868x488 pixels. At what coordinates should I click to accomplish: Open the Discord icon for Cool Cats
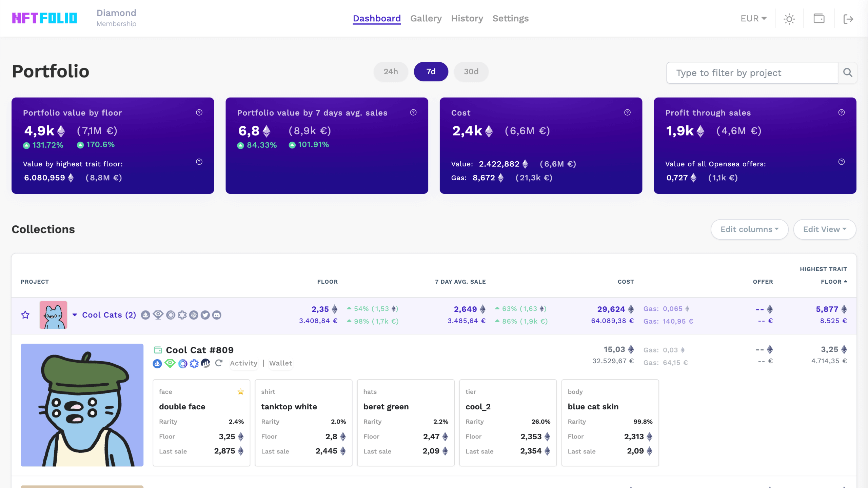tap(217, 315)
